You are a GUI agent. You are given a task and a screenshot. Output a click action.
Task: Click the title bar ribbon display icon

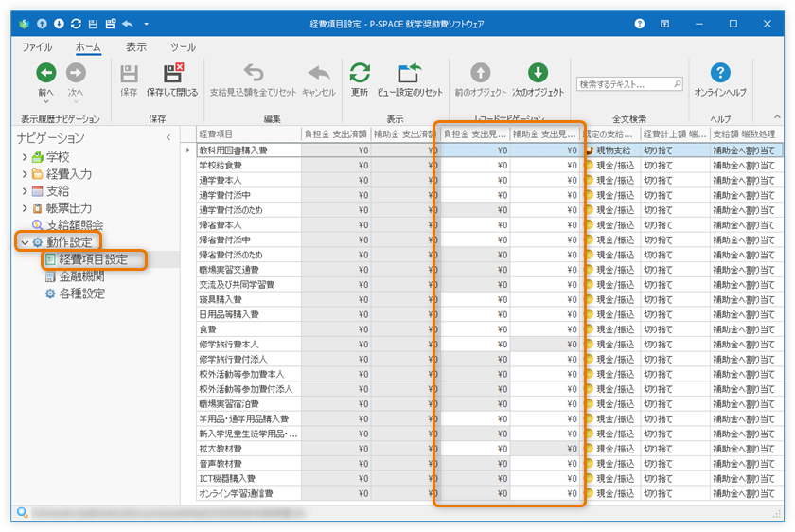[664, 24]
